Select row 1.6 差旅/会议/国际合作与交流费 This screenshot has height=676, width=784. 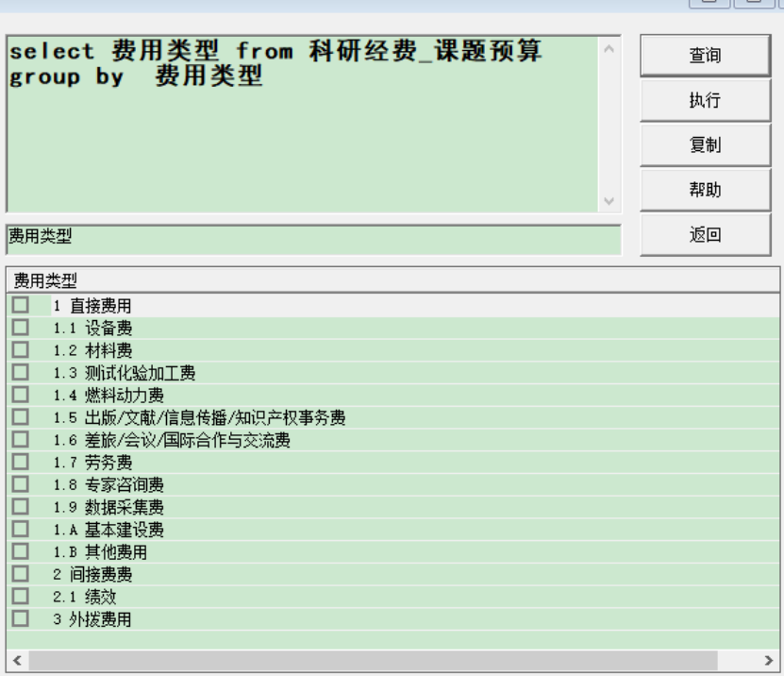coord(172,440)
